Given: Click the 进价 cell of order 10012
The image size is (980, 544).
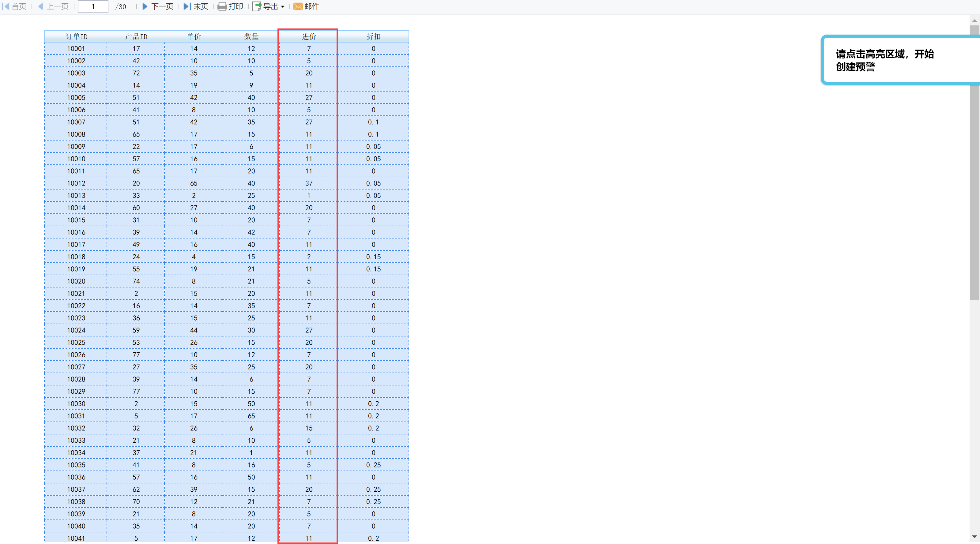Looking at the screenshot, I should click(308, 183).
